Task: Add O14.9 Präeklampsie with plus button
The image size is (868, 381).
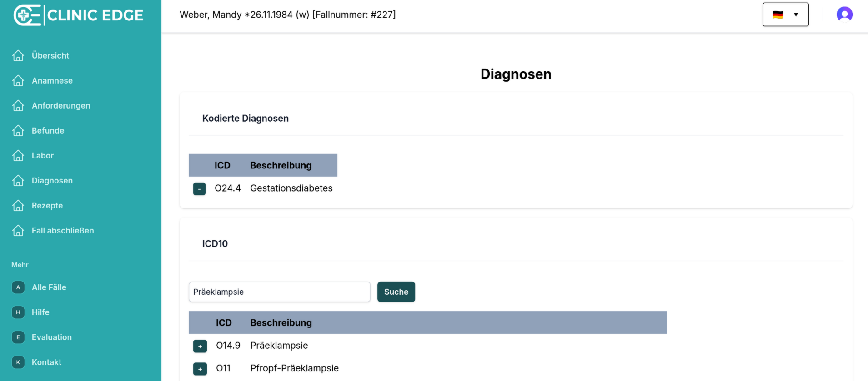Action: coord(200,346)
